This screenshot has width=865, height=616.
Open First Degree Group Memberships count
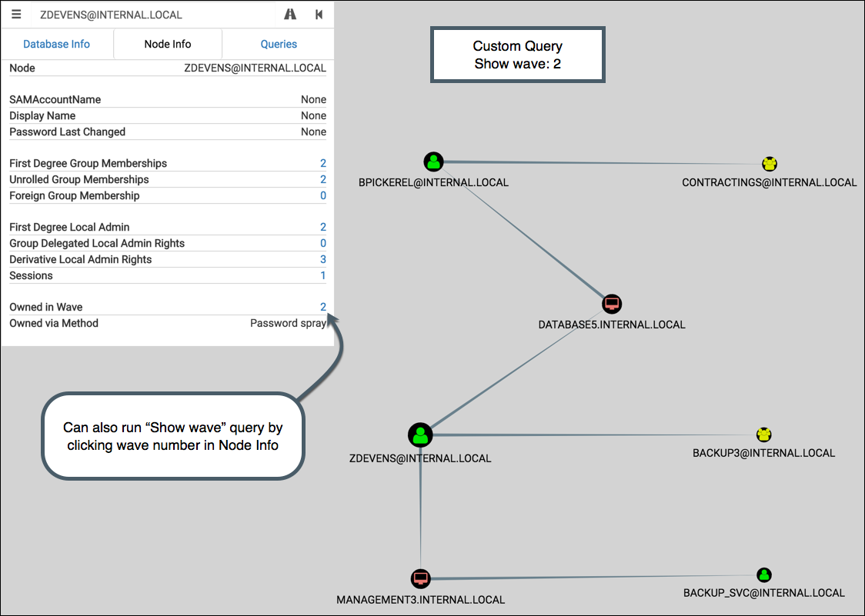click(323, 163)
